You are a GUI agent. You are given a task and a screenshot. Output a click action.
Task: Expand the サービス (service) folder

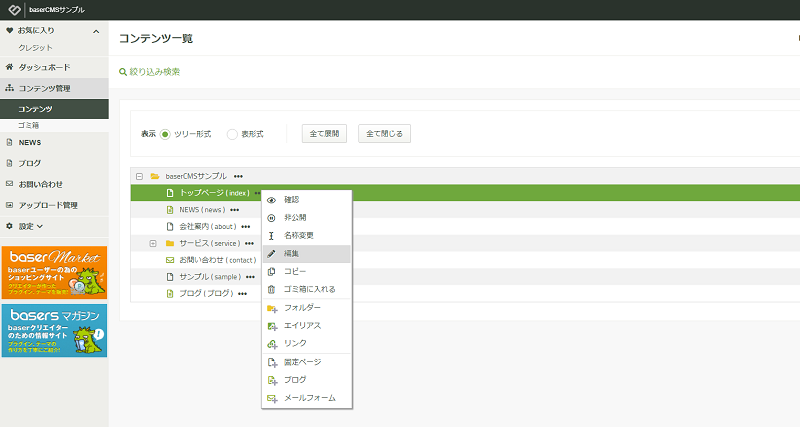point(153,243)
